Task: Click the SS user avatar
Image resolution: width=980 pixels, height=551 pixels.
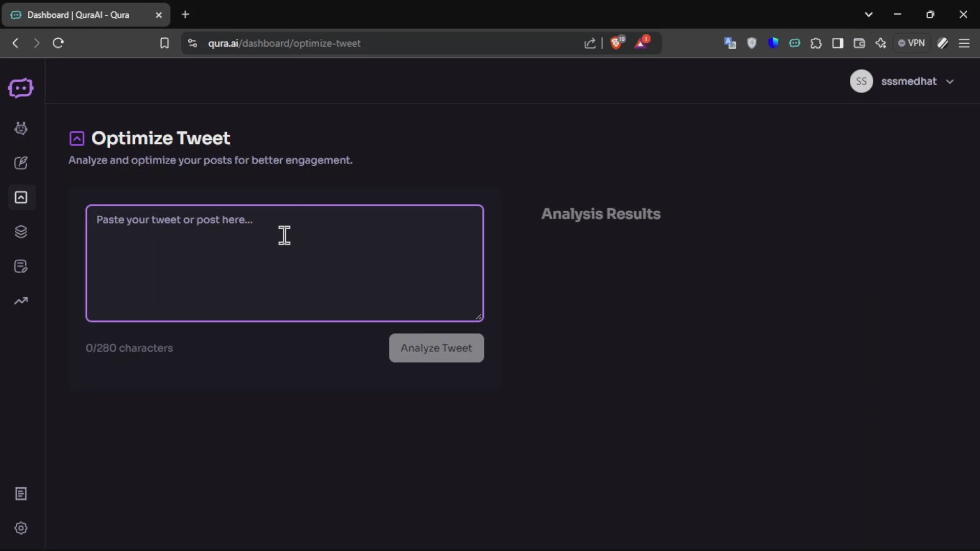Action: point(861,82)
